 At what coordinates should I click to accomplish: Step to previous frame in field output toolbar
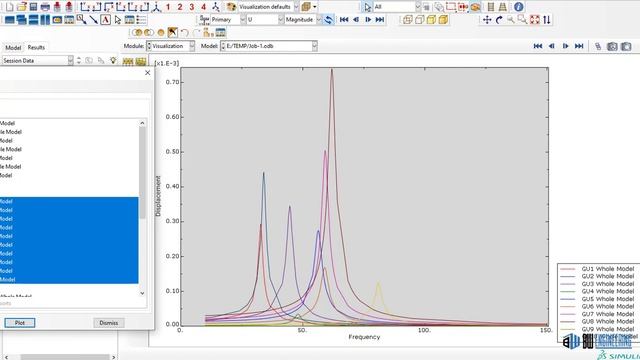[x=356, y=20]
